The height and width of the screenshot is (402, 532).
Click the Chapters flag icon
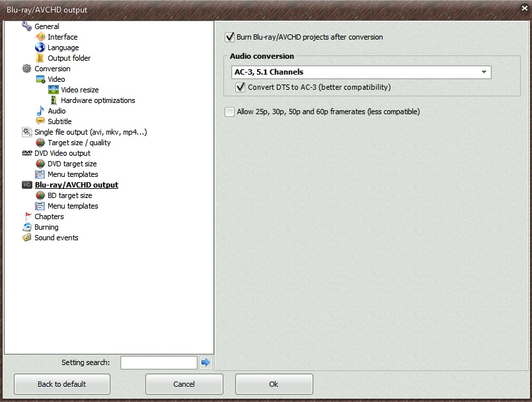point(28,217)
